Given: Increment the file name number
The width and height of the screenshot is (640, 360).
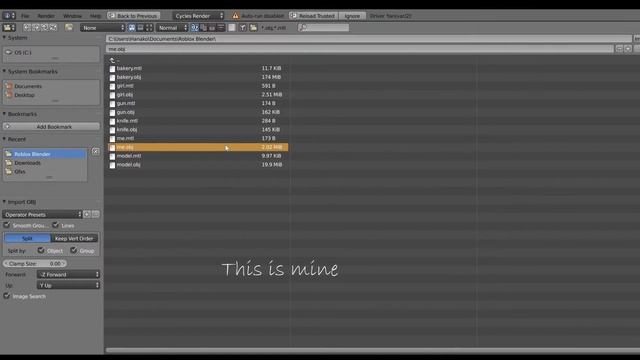Looking at the screenshot, I should pyautogui.click(x=628, y=49).
